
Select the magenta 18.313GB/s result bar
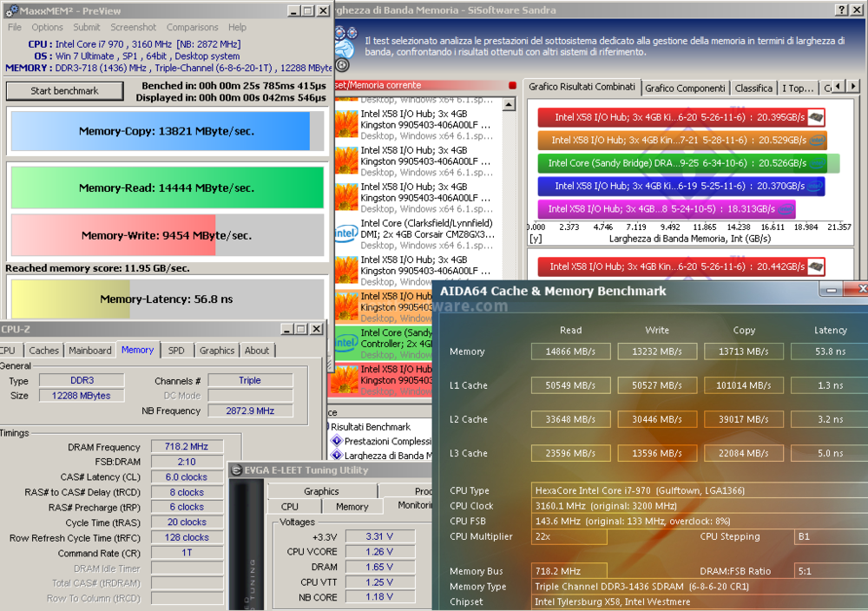click(x=667, y=208)
